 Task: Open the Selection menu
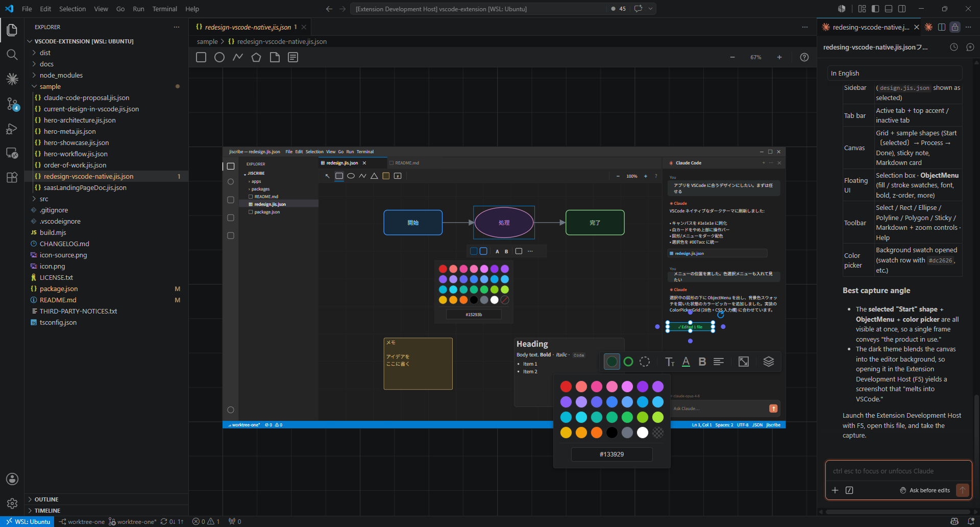(72, 9)
